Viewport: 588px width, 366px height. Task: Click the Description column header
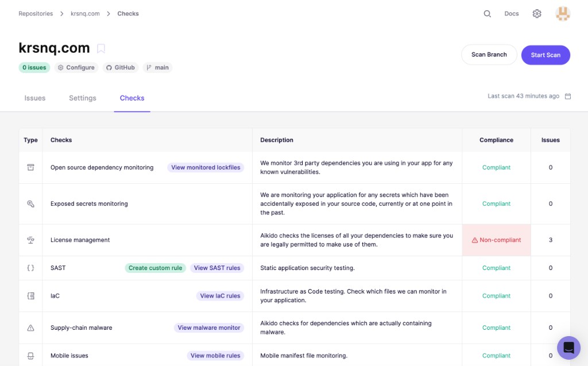pyautogui.click(x=277, y=140)
